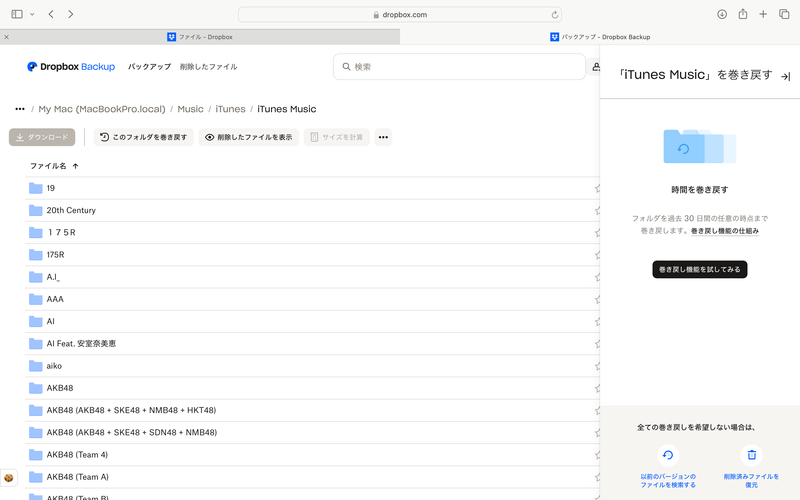The image size is (800, 500).
Task: Click the search previous versions icon
Action: point(668,455)
